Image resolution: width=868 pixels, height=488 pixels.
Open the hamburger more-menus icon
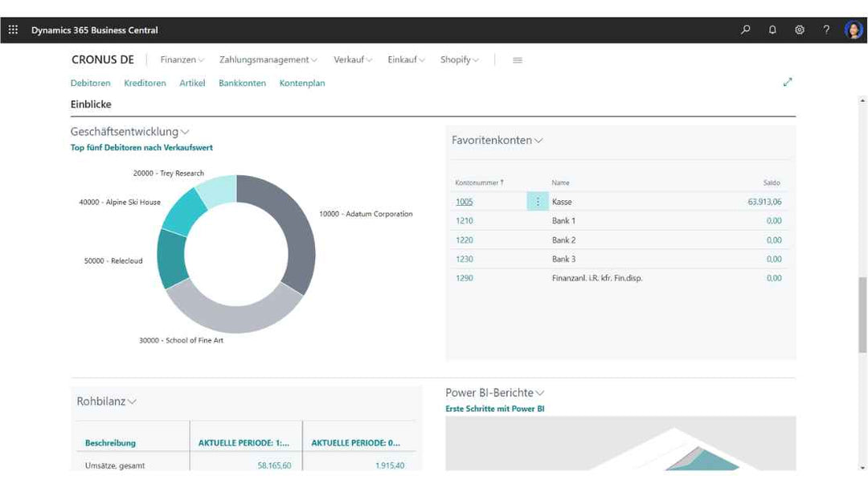[518, 60]
